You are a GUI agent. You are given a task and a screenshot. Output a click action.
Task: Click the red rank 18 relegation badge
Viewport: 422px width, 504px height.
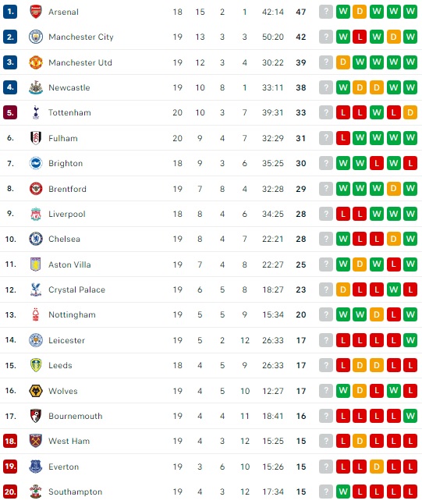click(10, 441)
